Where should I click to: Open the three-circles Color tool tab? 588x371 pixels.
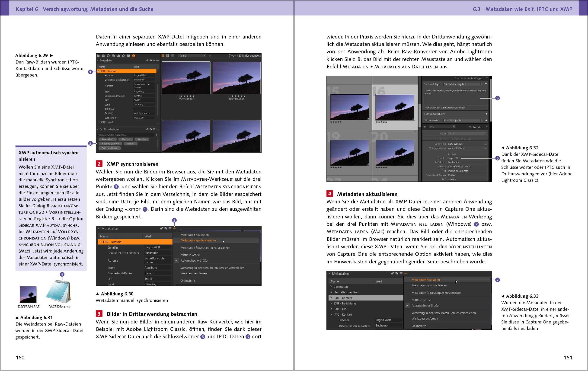(113, 56)
